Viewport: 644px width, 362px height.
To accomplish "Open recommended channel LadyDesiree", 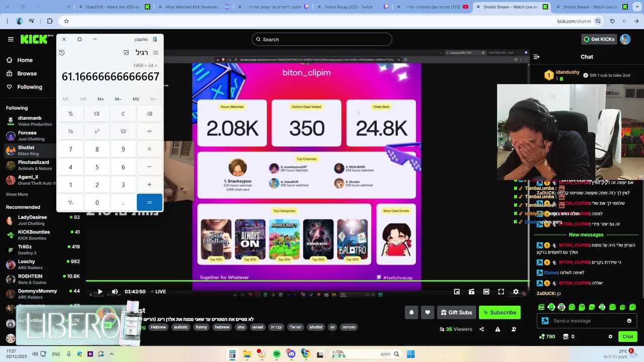I will click(43, 220).
